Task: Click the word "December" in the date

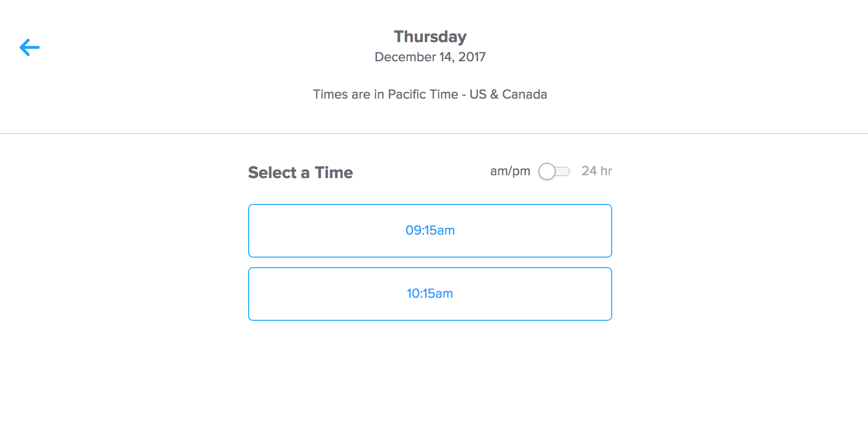Action: point(405,57)
